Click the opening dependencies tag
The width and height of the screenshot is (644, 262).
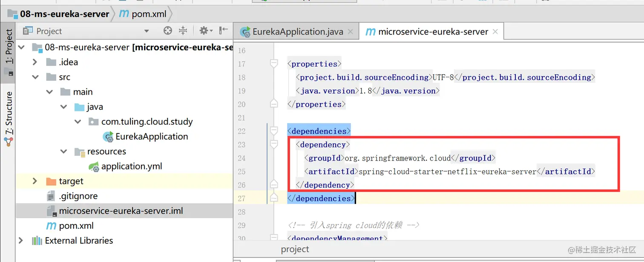(319, 131)
